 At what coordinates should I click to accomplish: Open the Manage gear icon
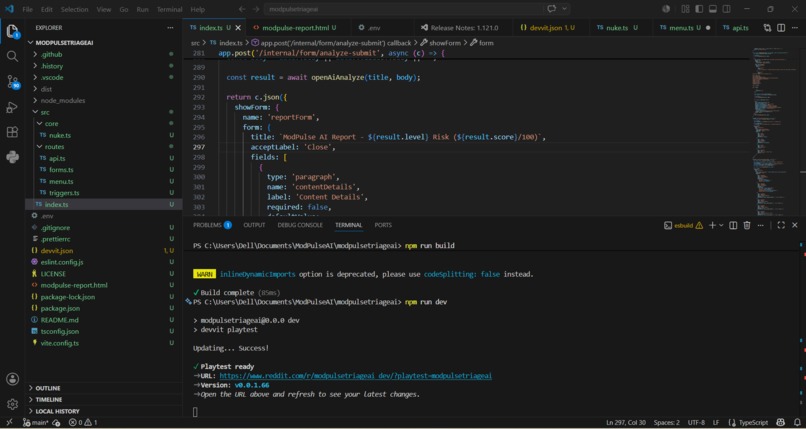point(12,404)
